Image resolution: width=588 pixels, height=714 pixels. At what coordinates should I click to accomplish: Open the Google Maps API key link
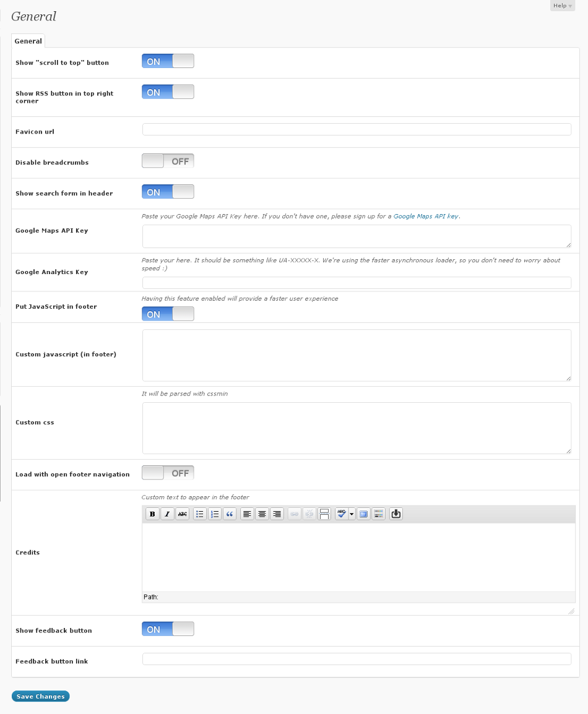coord(426,217)
